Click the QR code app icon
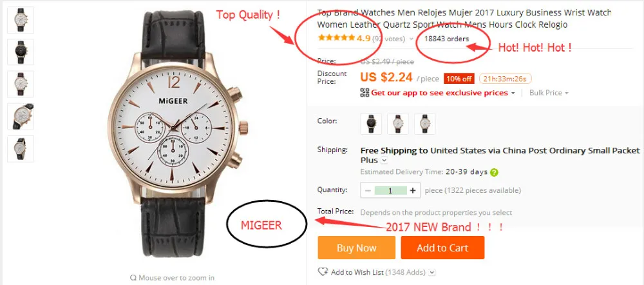Viewport: 644px width, 285px height. click(365, 93)
